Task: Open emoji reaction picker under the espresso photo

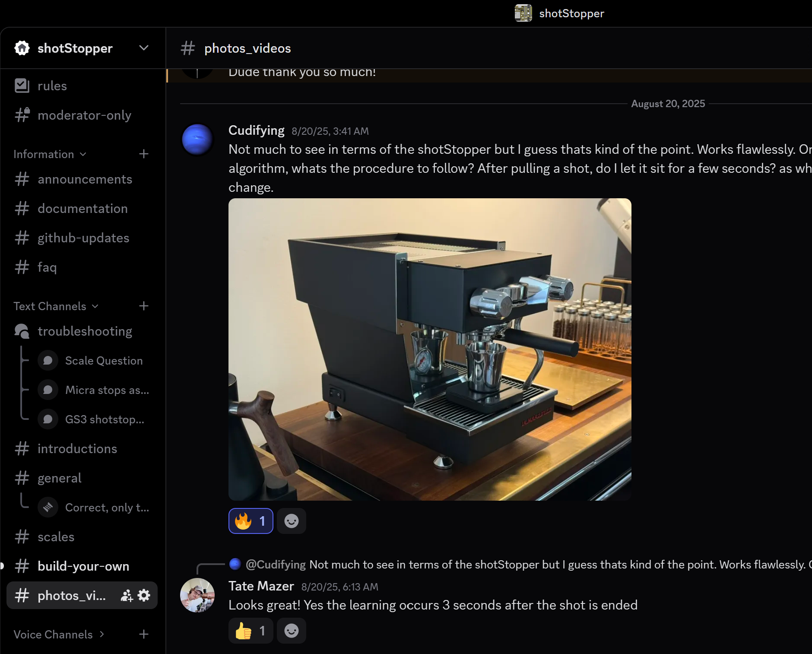Action: (291, 521)
